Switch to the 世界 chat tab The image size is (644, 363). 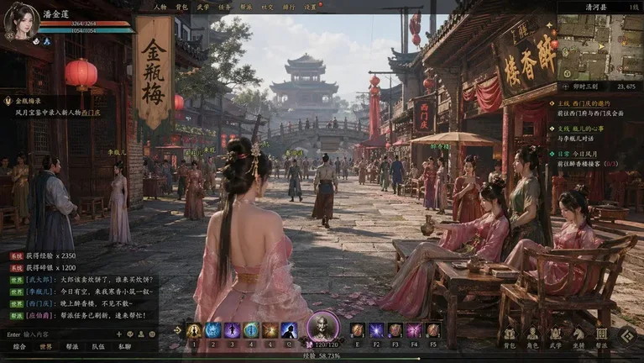pyautogui.click(x=45, y=347)
